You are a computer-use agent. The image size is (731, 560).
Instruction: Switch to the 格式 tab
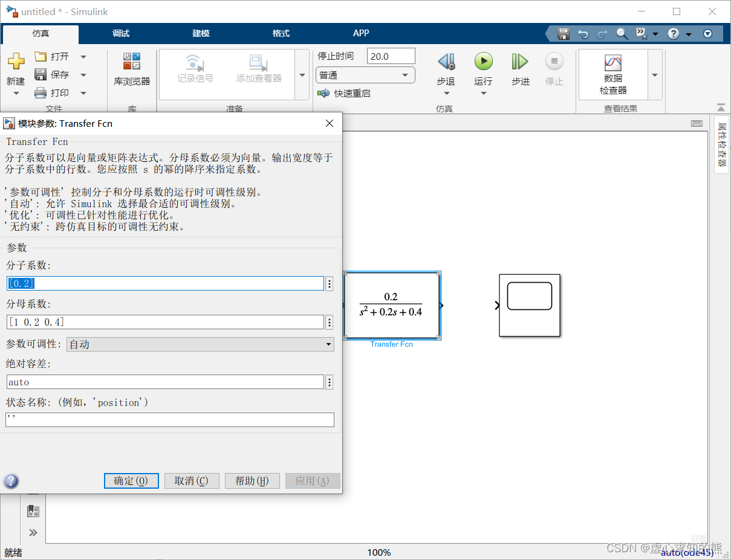281,34
